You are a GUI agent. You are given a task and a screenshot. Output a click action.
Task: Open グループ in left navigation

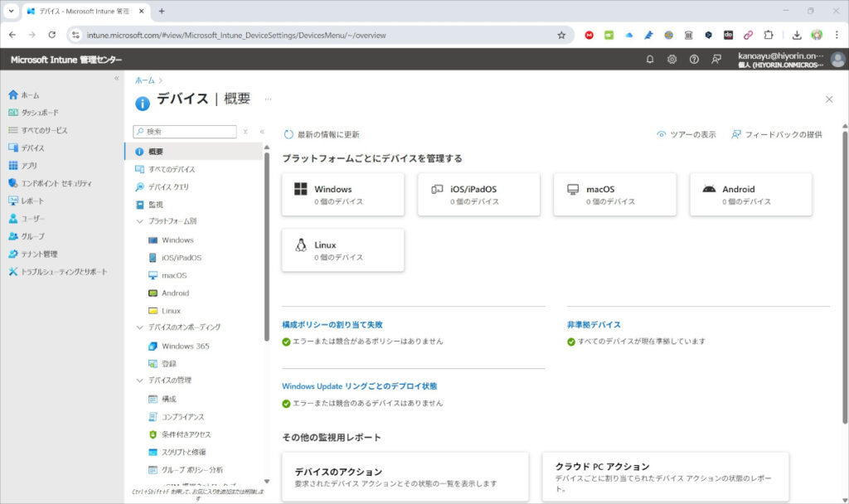(x=27, y=236)
